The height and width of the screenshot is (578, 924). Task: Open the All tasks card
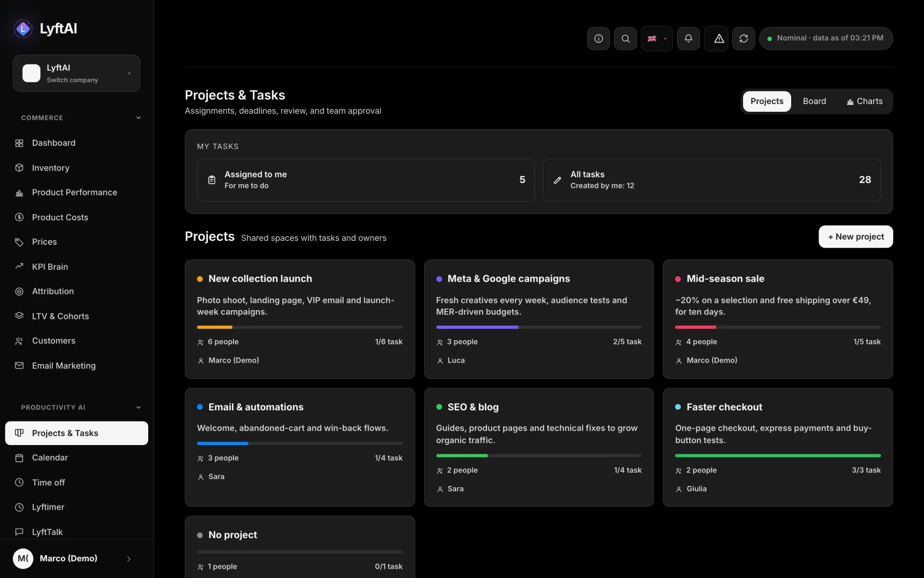tap(712, 180)
